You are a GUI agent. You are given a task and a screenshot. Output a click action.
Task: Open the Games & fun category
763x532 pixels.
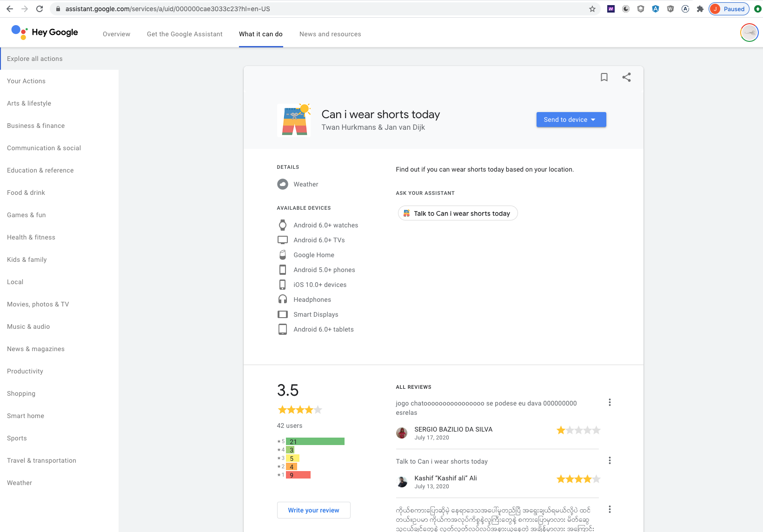[60, 215]
